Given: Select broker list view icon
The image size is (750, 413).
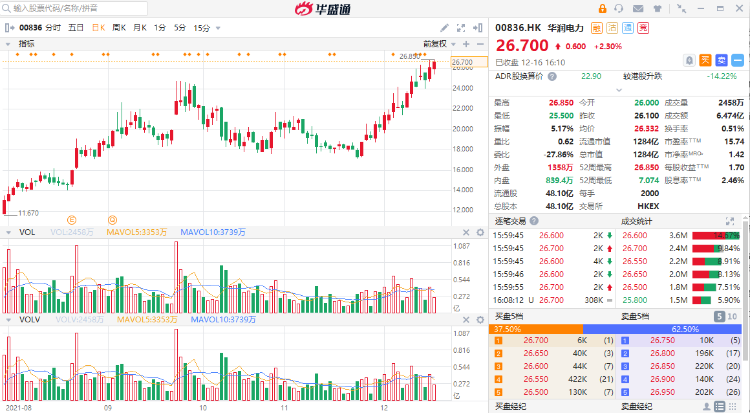Looking at the screenshot, I should pos(719,407).
